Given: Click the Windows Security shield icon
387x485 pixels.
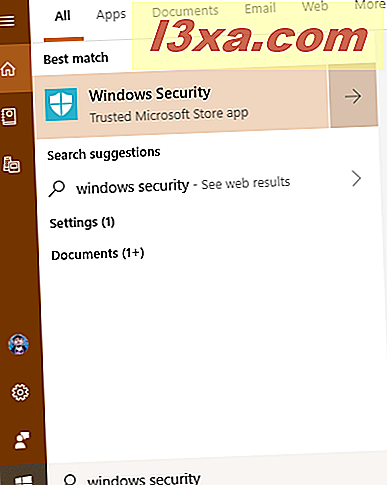Looking at the screenshot, I should pos(61,104).
